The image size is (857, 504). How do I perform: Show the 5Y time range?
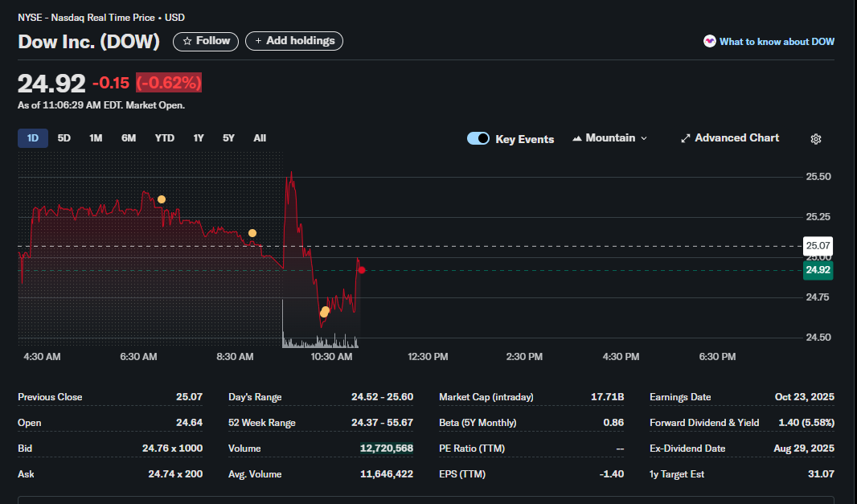point(228,138)
